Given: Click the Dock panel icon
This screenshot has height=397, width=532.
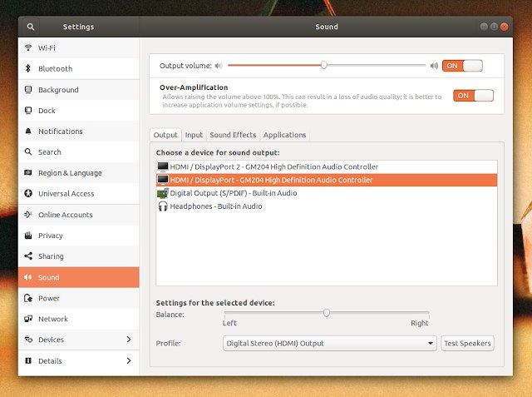Looking at the screenshot, I should coord(28,111).
